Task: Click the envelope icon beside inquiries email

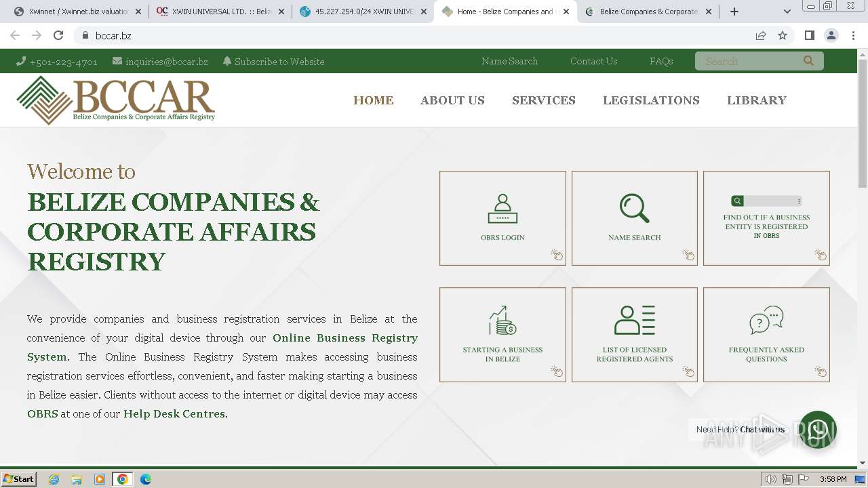Action: pos(117,61)
